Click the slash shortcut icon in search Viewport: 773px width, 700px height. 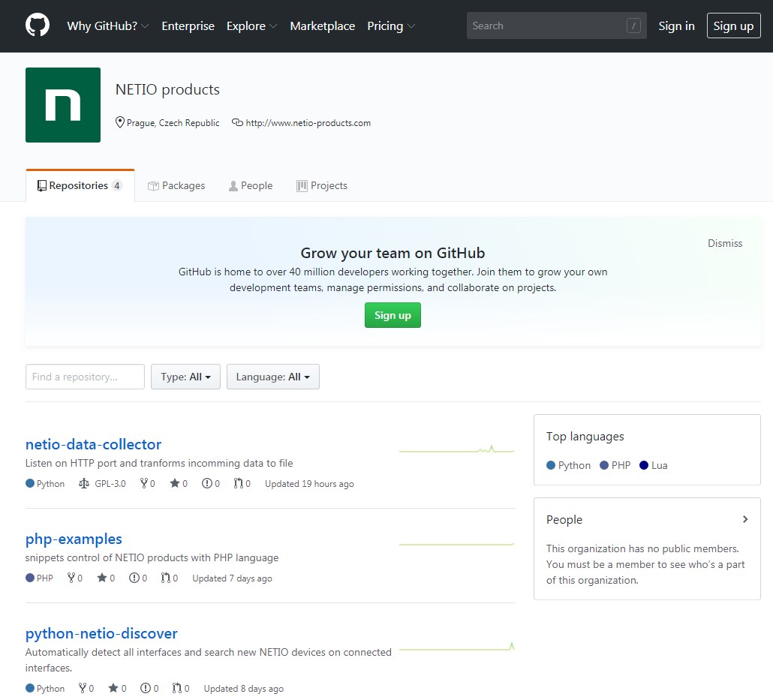[633, 26]
